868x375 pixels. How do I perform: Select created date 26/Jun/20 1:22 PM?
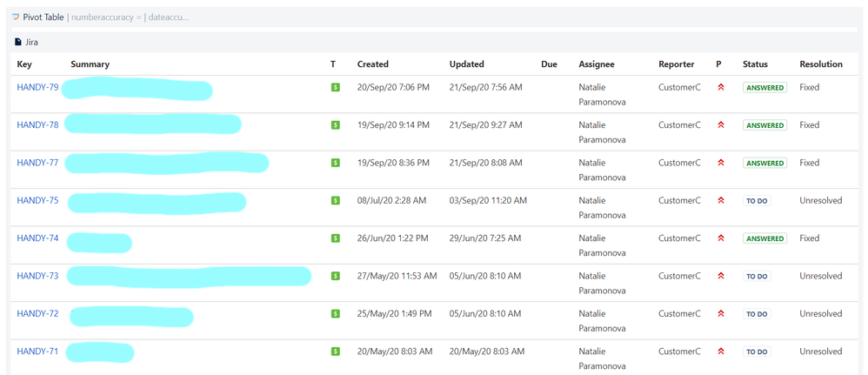pyautogui.click(x=392, y=238)
